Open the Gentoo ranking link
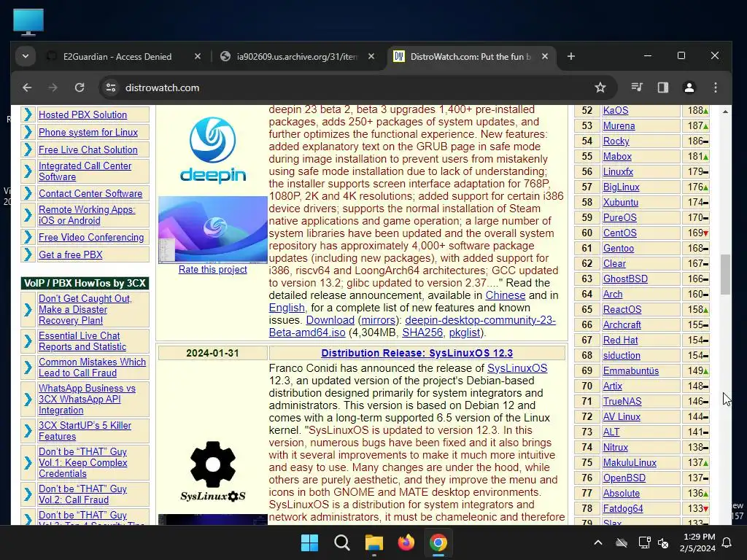Viewport: 747px width, 560px height. click(619, 248)
